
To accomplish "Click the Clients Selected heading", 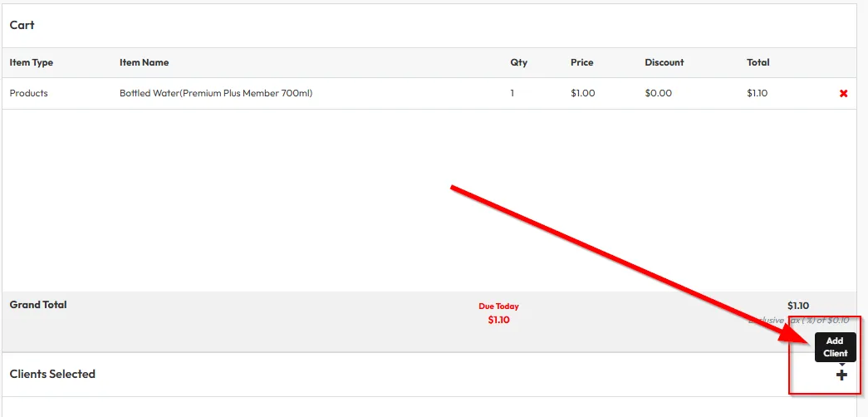I will tap(52, 374).
